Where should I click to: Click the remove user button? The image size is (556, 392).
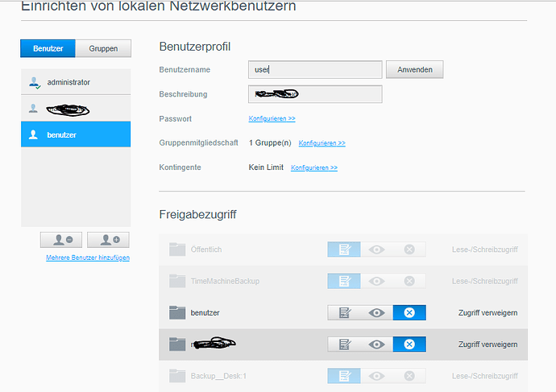[x=61, y=240]
